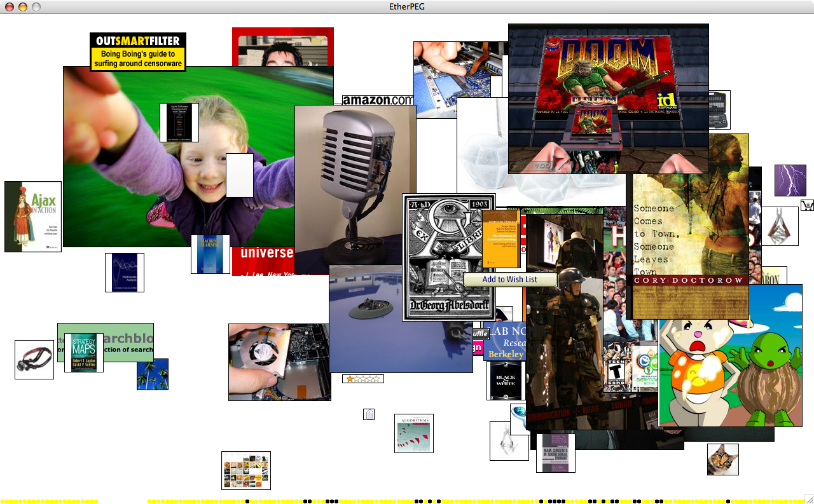Click the cat photo thumbnail
This screenshot has height=504, width=814.
(723, 460)
